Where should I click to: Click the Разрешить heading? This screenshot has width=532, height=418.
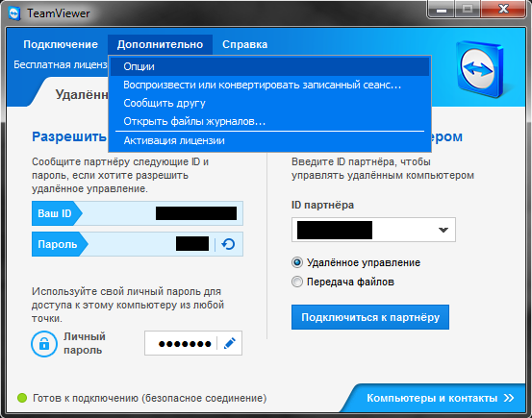click(x=69, y=136)
